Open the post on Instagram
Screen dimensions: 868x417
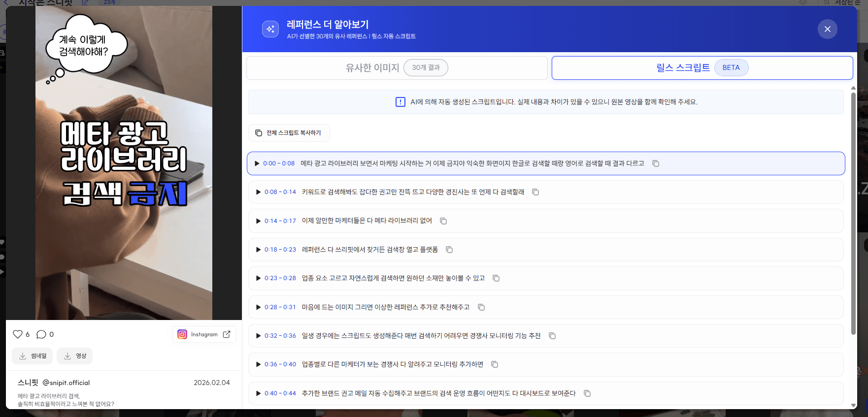(x=204, y=334)
